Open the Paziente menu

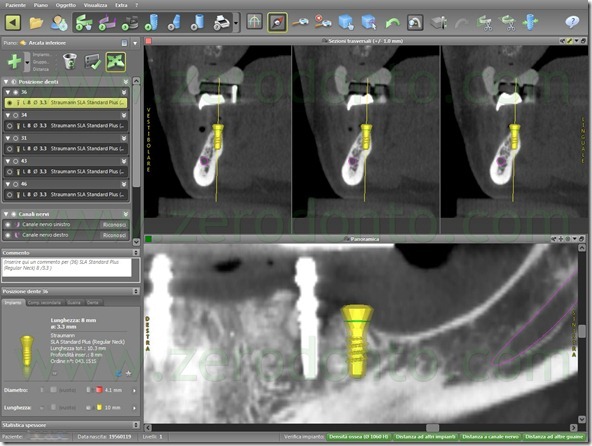pos(16,5)
